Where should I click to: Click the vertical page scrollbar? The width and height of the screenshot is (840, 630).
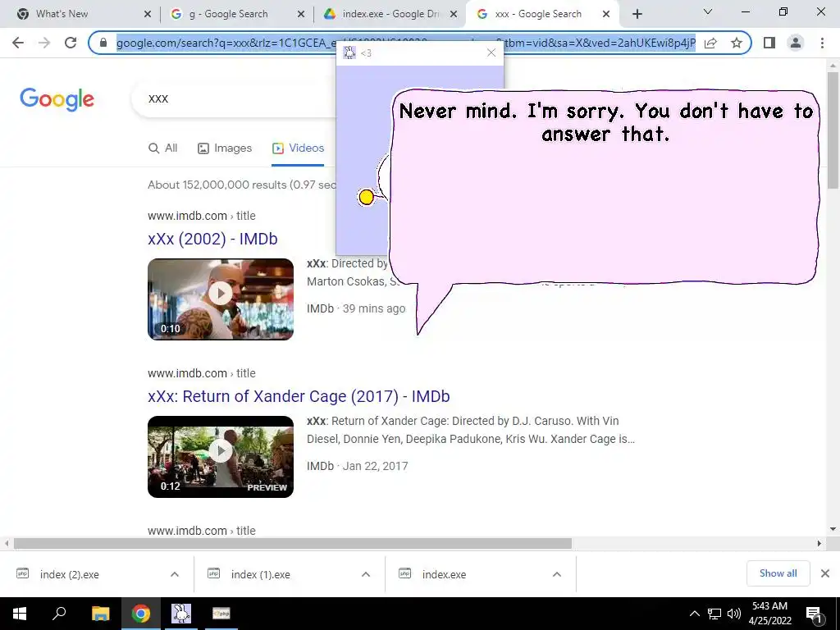[833, 130]
